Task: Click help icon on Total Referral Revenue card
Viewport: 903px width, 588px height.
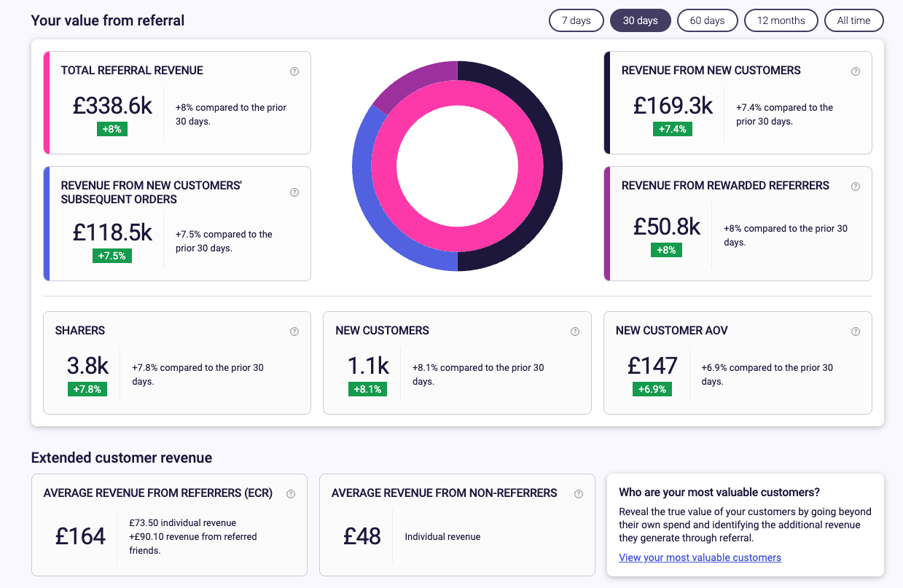Action: click(294, 71)
